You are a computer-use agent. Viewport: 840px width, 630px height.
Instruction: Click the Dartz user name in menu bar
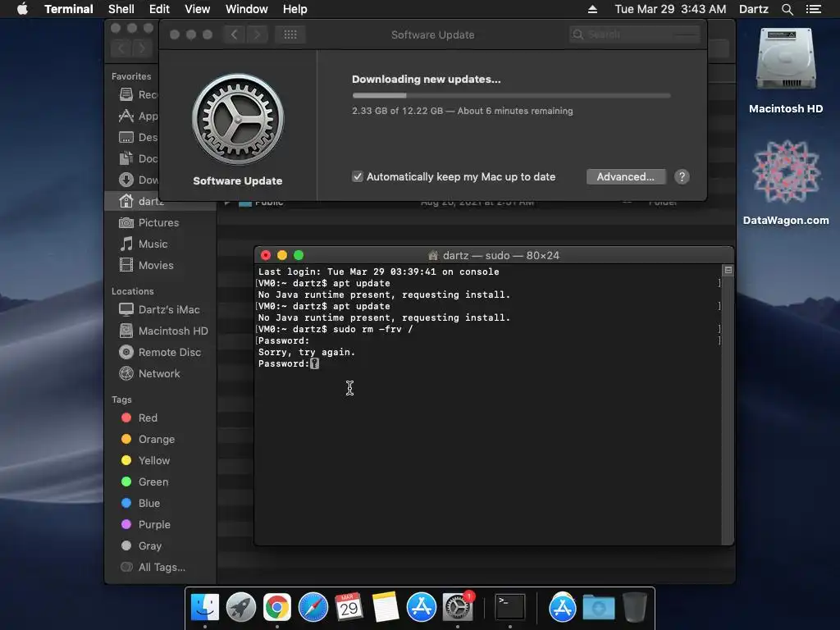753,9
